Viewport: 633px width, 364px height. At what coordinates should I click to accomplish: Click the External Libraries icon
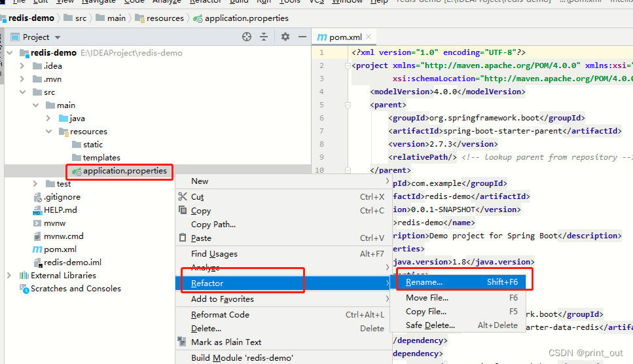[x=24, y=276]
